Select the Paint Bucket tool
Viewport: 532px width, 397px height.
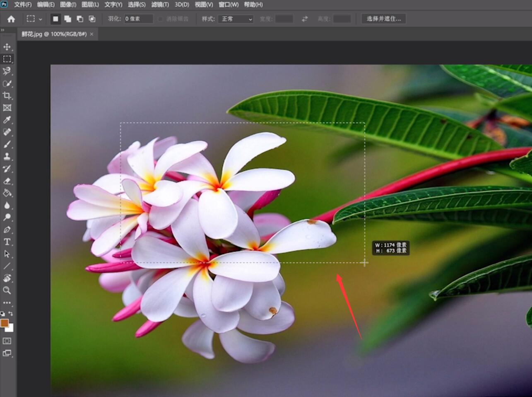pos(7,193)
